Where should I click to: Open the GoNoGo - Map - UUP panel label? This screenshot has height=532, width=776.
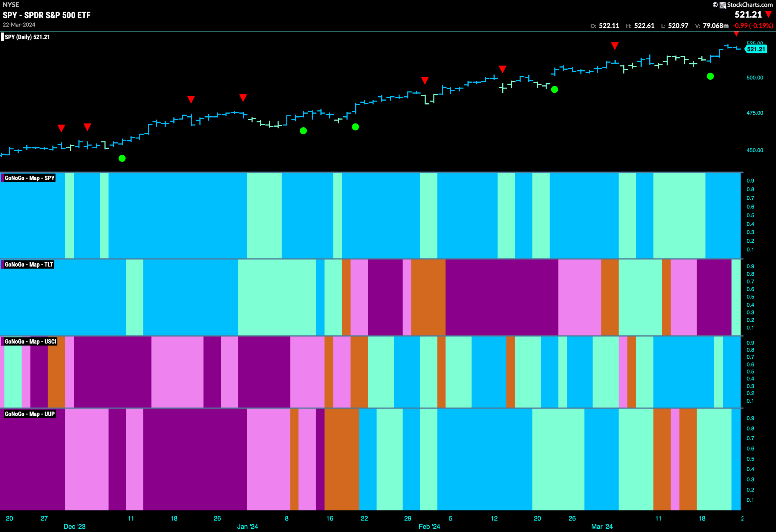tap(29, 414)
